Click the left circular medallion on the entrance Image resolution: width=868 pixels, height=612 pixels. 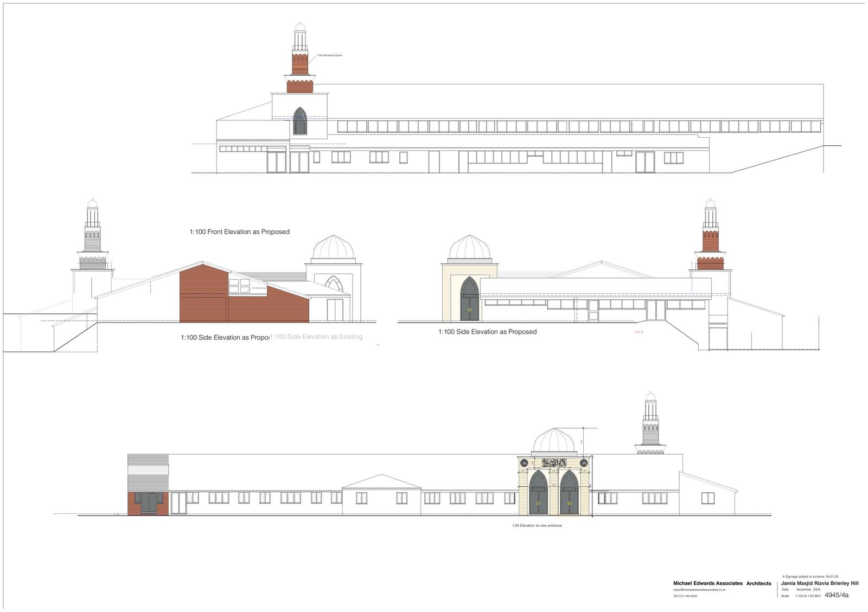coord(525,463)
